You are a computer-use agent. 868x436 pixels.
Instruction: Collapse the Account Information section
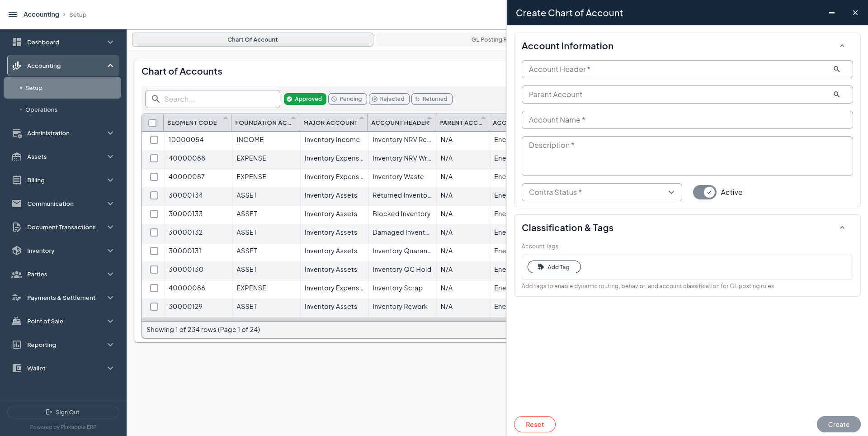click(x=842, y=46)
